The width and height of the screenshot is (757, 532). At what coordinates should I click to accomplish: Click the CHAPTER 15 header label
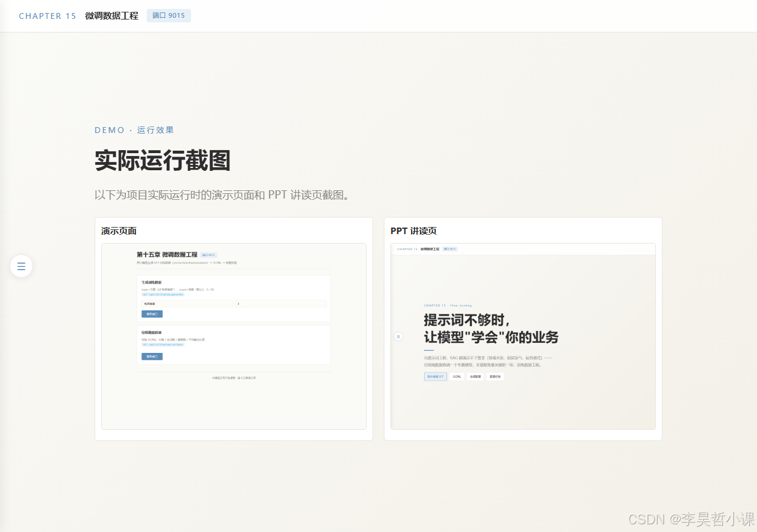[x=47, y=16]
